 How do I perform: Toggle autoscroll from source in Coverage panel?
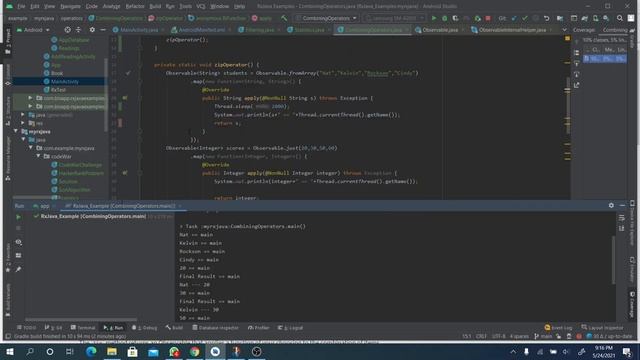576,74
